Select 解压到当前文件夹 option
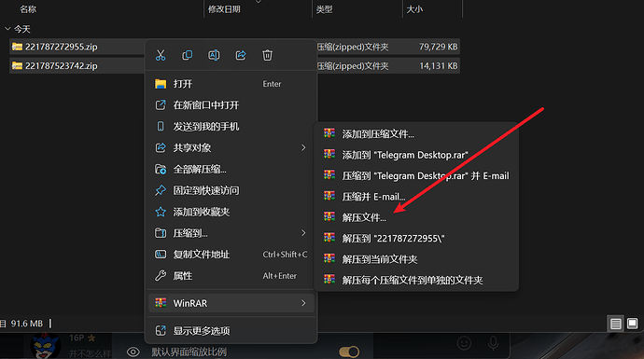Image resolution: width=644 pixels, height=359 pixels. point(416,259)
